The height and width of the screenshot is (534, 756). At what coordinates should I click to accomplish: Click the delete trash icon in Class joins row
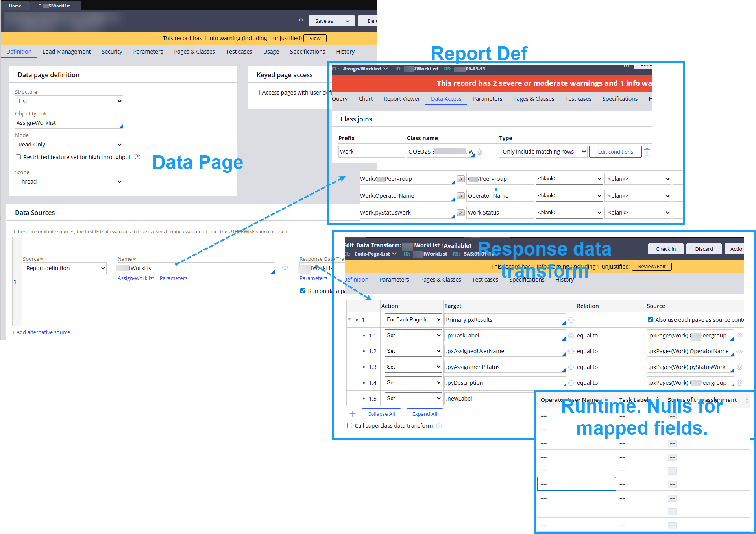click(647, 152)
